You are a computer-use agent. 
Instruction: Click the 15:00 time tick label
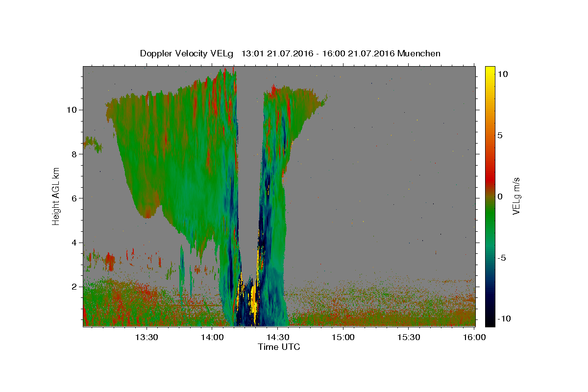click(x=343, y=337)
